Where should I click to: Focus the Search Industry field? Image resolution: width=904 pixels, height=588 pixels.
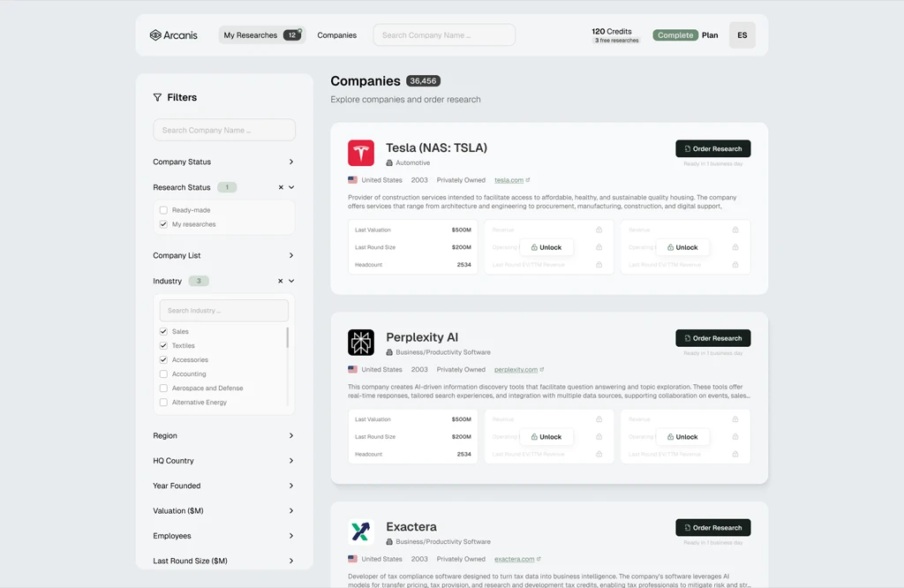(x=223, y=311)
